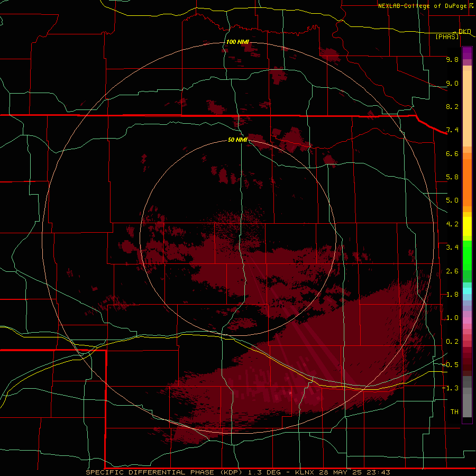Click the 1.8 value on the color scale
Screen dimensions: 476x476
pos(452,295)
